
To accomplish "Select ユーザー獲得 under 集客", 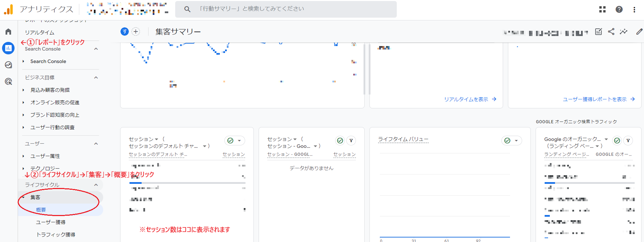I will click(51, 222).
